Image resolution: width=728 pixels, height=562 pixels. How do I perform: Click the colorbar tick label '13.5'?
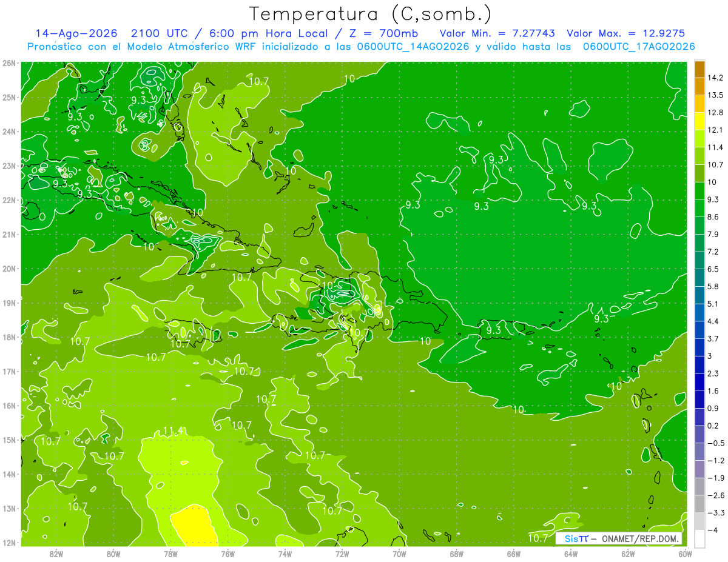pyautogui.click(x=715, y=95)
